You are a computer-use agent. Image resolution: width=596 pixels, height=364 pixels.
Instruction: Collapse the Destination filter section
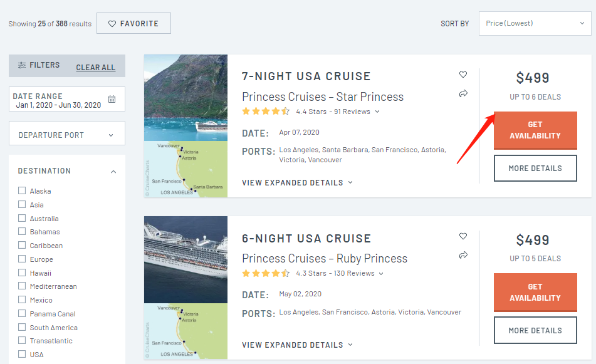click(113, 171)
